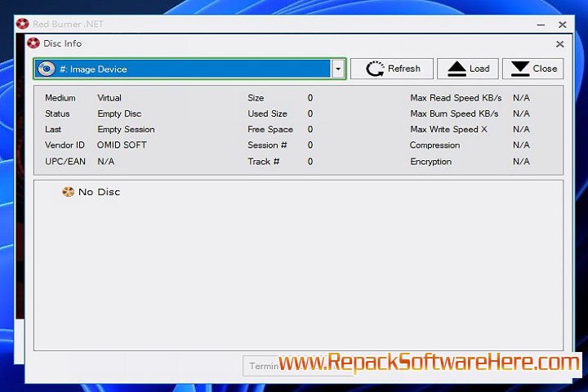Click the Refresh circular arrow icon
Screen dimensions: 588x392
point(375,69)
